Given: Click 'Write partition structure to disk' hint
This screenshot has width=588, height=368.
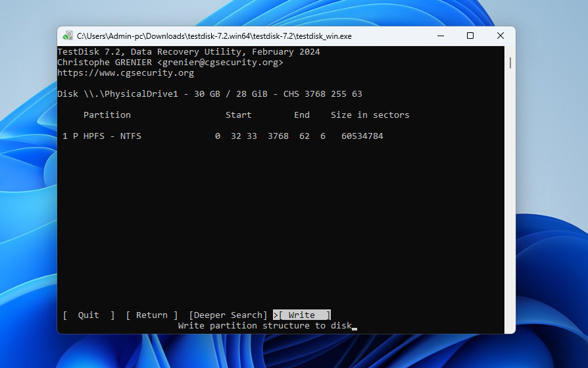Looking at the screenshot, I should pos(265,326).
